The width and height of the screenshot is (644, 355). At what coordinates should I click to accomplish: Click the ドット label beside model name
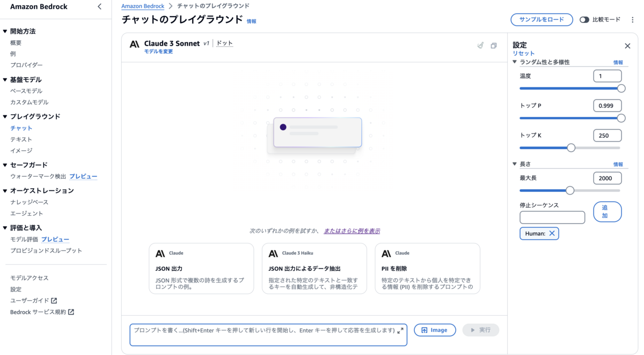[x=224, y=43]
